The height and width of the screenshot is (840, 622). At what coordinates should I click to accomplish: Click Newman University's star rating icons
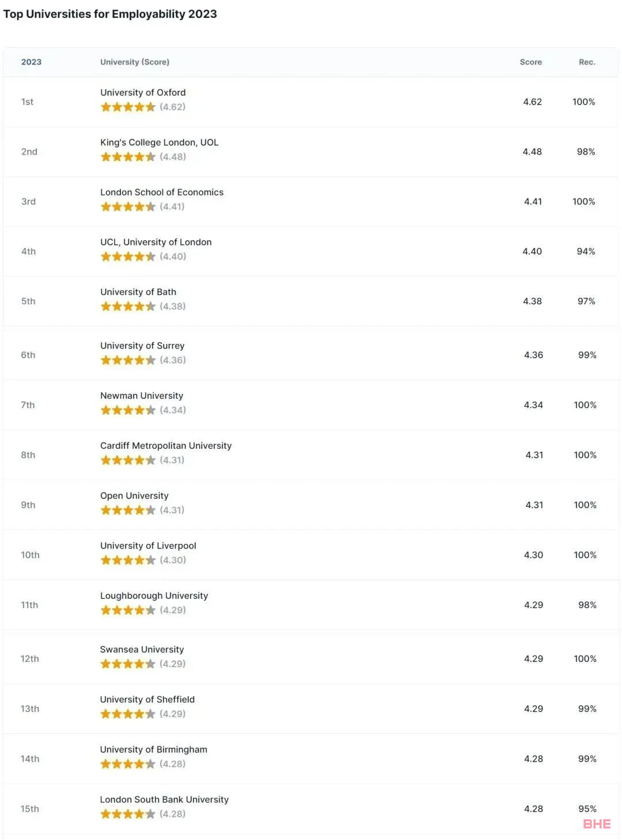(128, 410)
